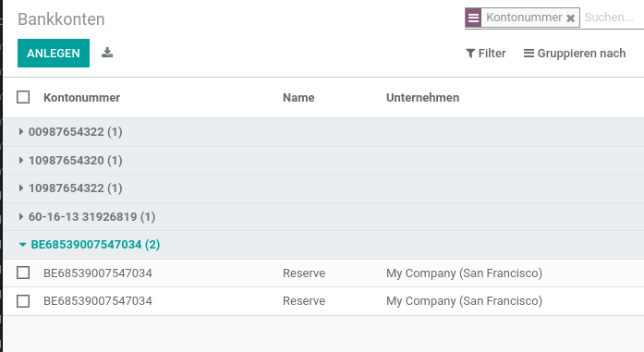Collapse the BE68539007547034 group
The width and height of the screenshot is (644, 352).
click(90, 245)
